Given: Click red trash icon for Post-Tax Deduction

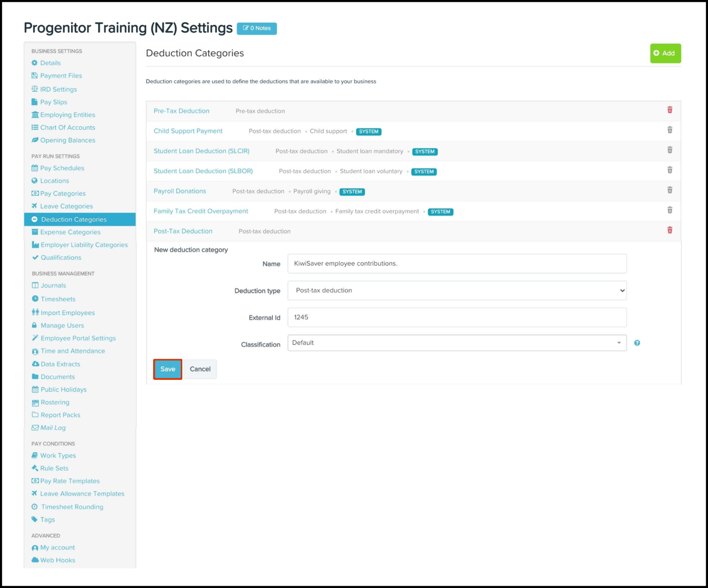Looking at the screenshot, I should tap(670, 230).
